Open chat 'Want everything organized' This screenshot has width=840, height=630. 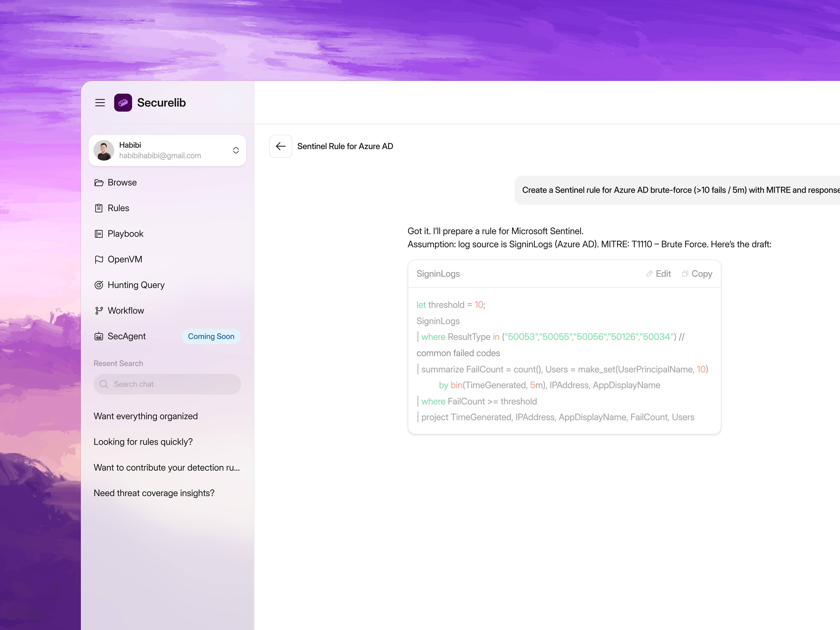click(146, 416)
